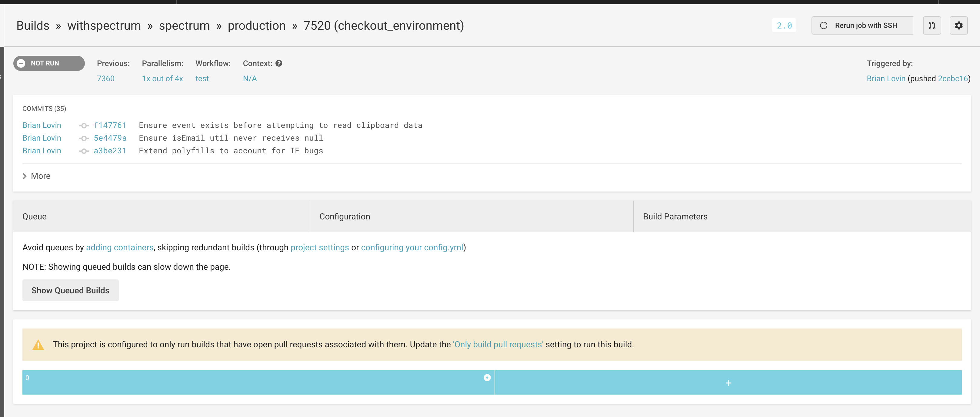
Task: Click the plus icon to add container
Action: [x=728, y=383]
